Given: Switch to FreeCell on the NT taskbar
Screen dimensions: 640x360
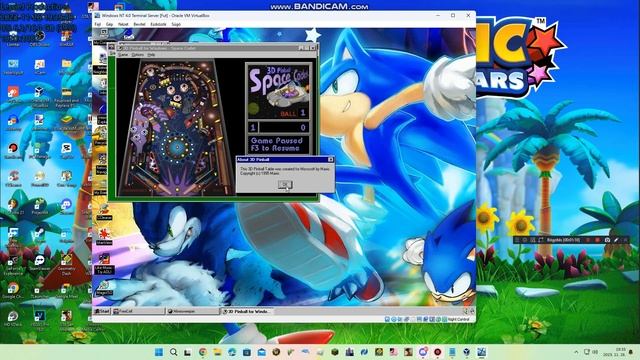Looking at the screenshot, I should pyautogui.click(x=138, y=311).
